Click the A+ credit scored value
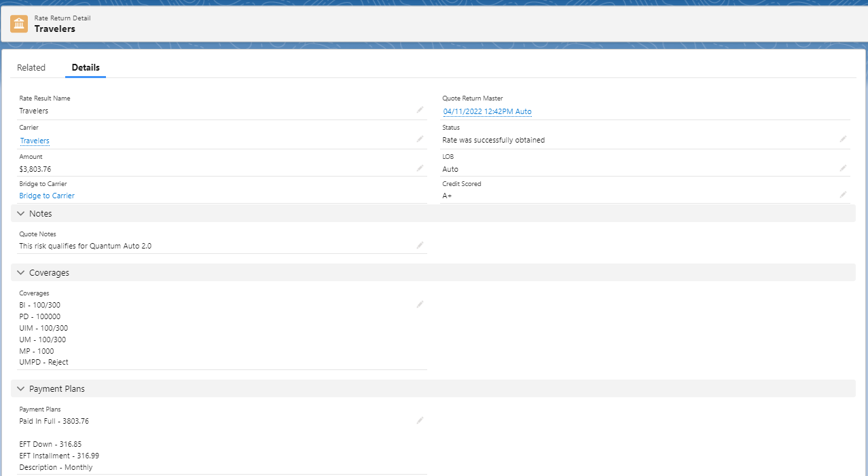Viewport: 868px width, 476px height. coord(448,196)
